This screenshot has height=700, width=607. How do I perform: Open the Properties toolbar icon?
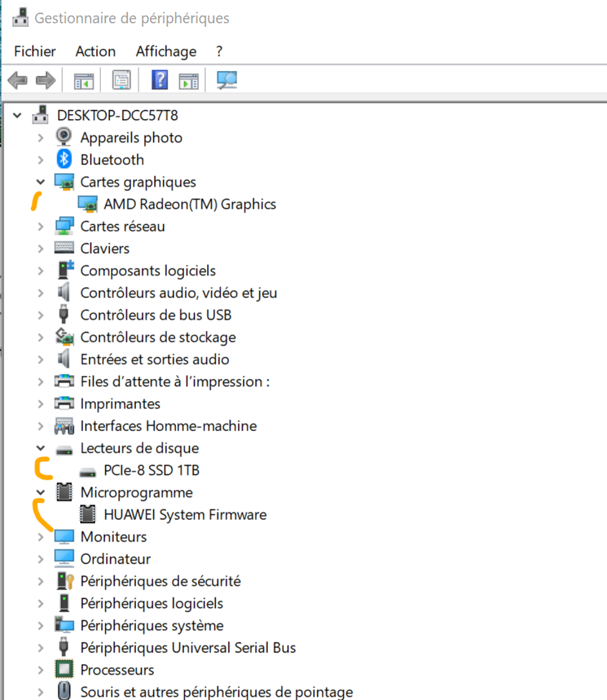point(121,80)
